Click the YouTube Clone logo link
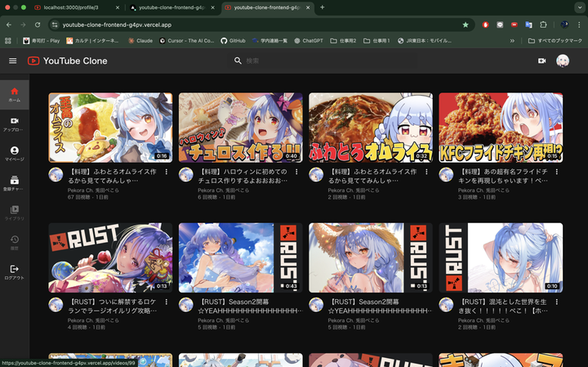This screenshot has width=588, height=367. [x=67, y=60]
